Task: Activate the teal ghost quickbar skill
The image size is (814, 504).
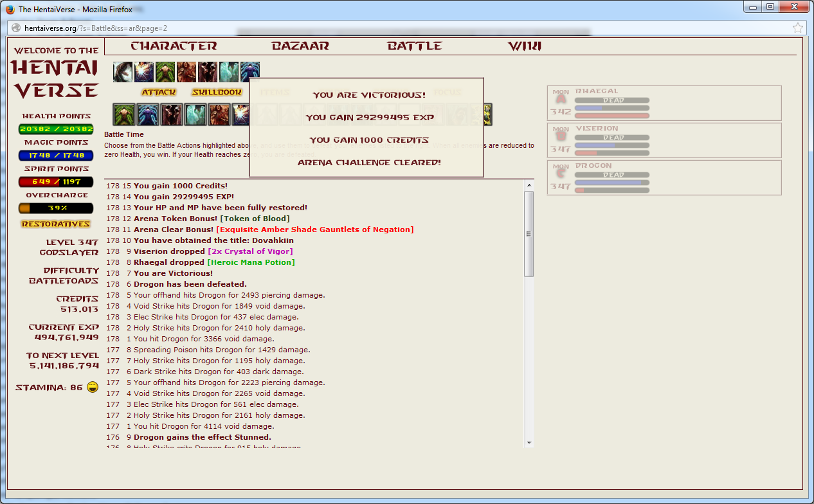Action: pos(195,114)
